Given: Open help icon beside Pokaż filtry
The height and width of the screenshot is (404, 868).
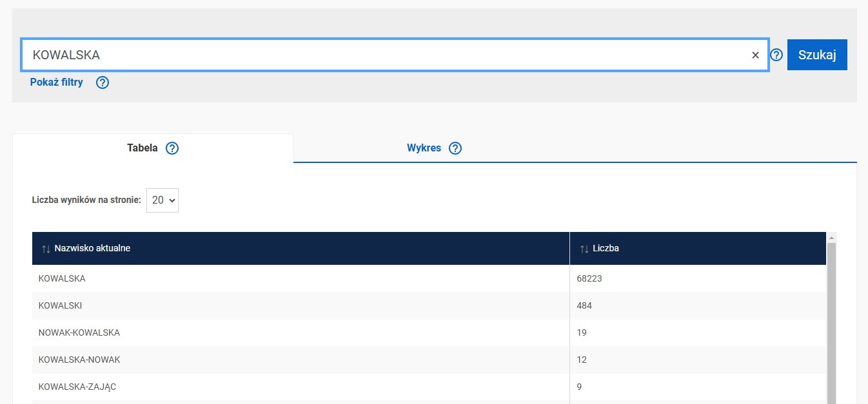Looking at the screenshot, I should coord(103,82).
